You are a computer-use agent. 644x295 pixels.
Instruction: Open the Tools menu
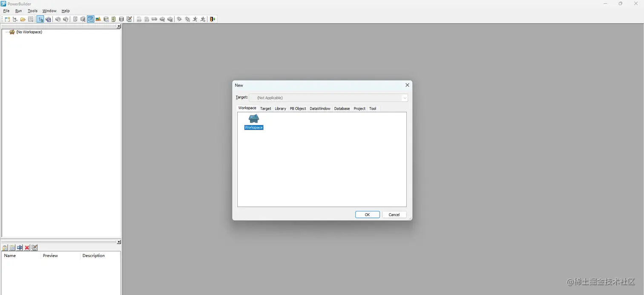click(33, 11)
